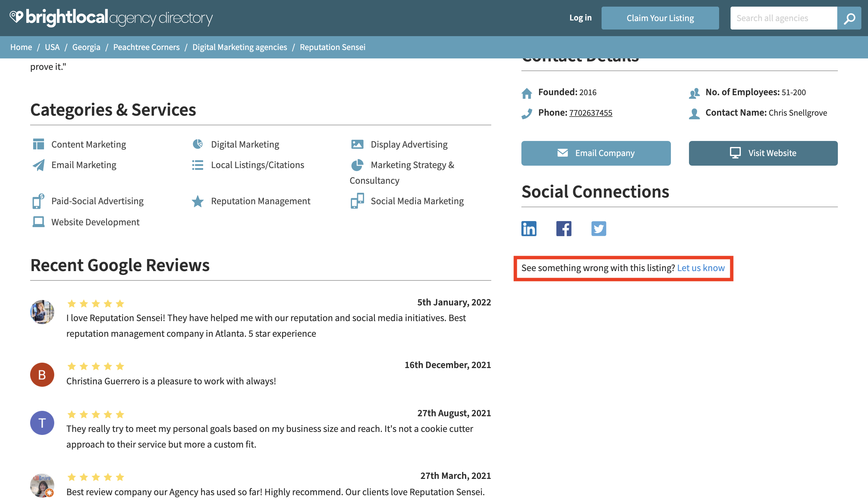Viewport: 868px width, 503px height.
Task: Click the Display Advertising service text
Action: tap(409, 144)
